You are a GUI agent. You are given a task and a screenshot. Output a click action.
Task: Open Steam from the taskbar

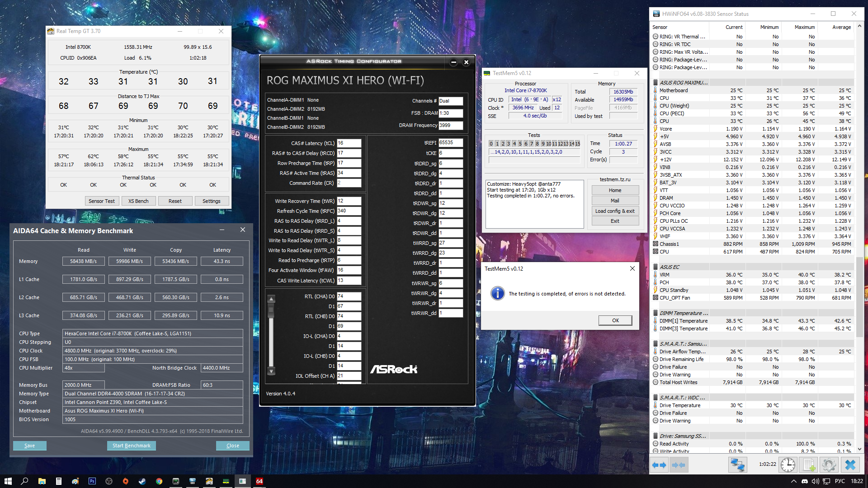[x=142, y=481]
